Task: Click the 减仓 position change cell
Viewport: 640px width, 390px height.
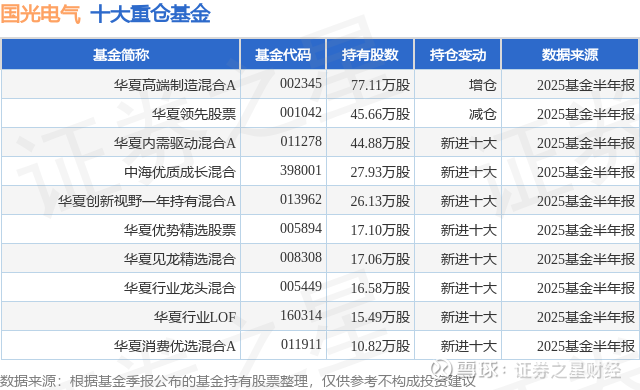Action: 482,114
